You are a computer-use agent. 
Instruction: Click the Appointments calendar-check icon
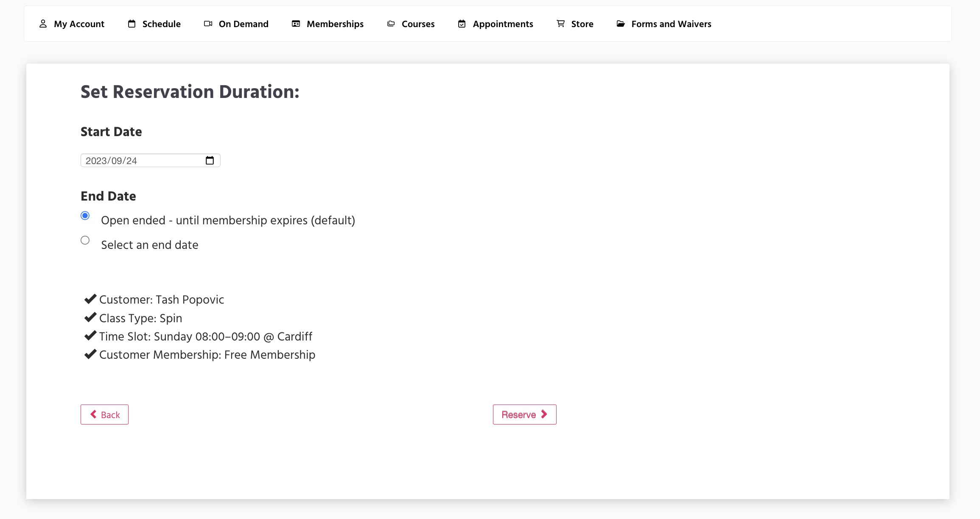click(x=462, y=24)
